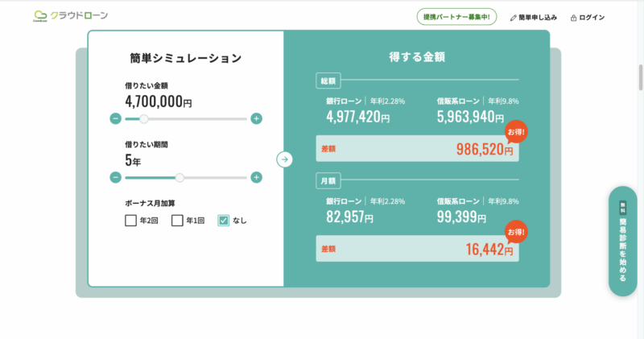Decrease loan amount with minus button
644x339 pixels.
tap(115, 119)
